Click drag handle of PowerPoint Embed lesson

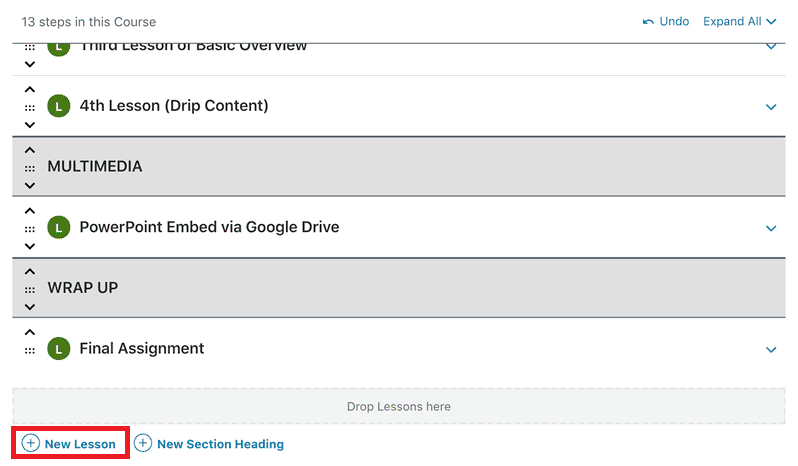click(30, 229)
